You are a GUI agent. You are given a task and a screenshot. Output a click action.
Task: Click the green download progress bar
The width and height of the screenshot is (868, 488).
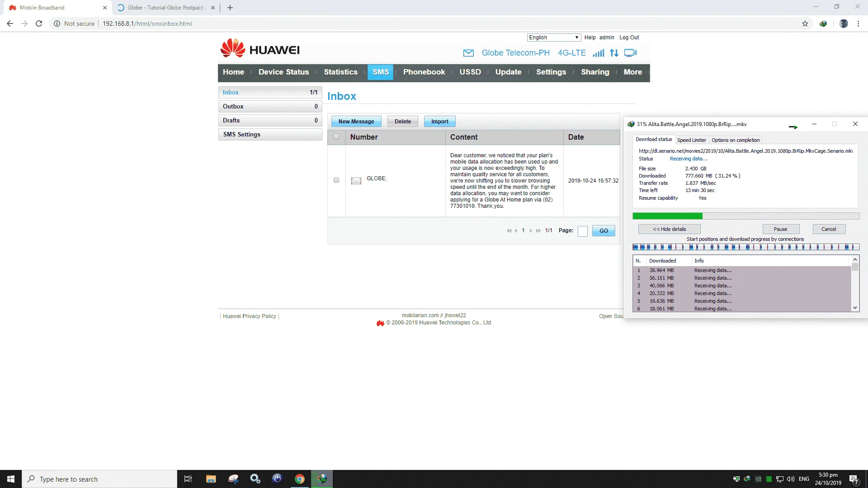(746, 216)
